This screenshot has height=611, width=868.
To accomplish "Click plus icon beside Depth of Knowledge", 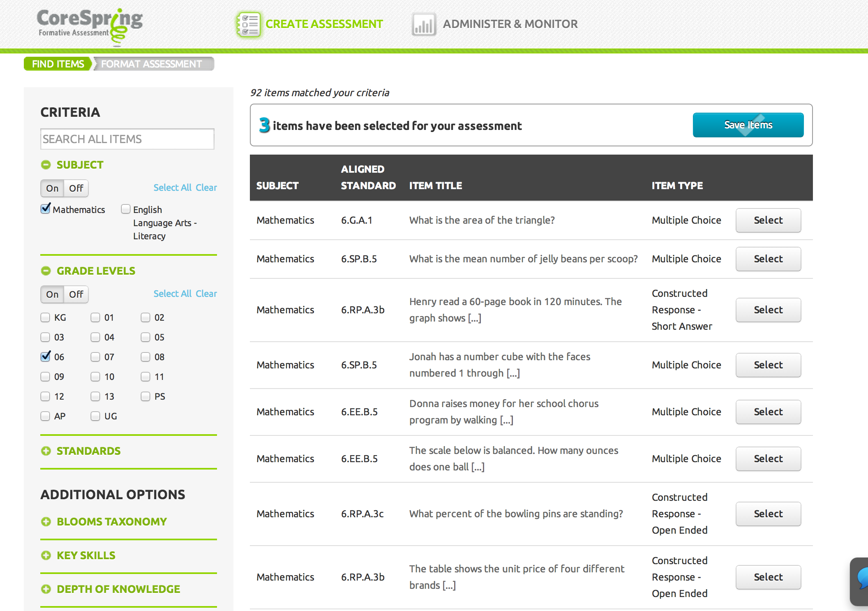I will pyautogui.click(x=46, y=589).
